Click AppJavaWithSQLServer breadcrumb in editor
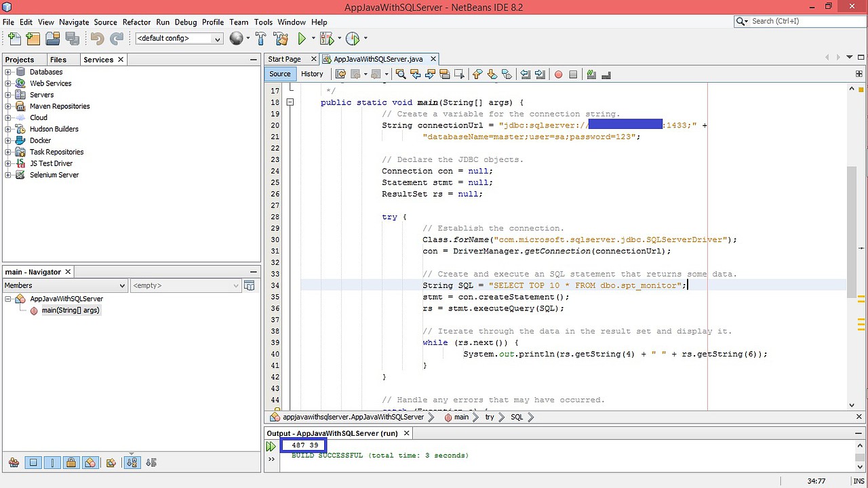The image size is (868, 488). (x=353, y=417)
